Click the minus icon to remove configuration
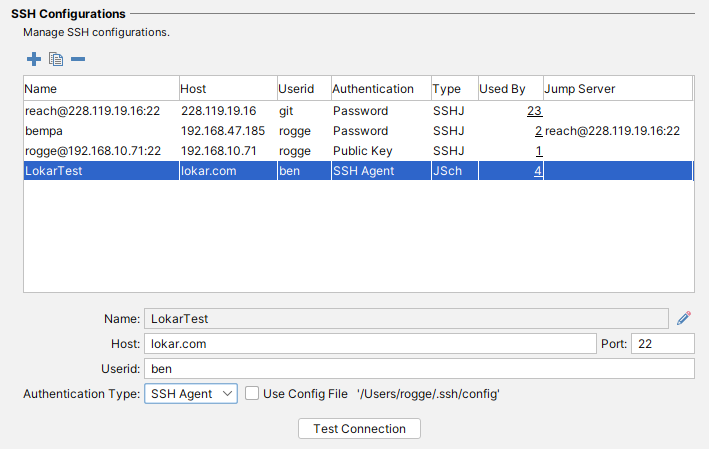709x449 pixels. pos(78,59)
